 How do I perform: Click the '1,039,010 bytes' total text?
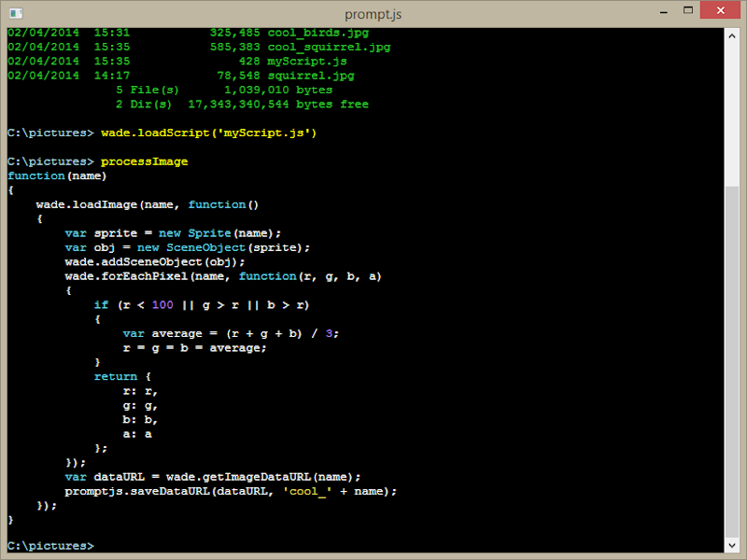pos(278,90)
